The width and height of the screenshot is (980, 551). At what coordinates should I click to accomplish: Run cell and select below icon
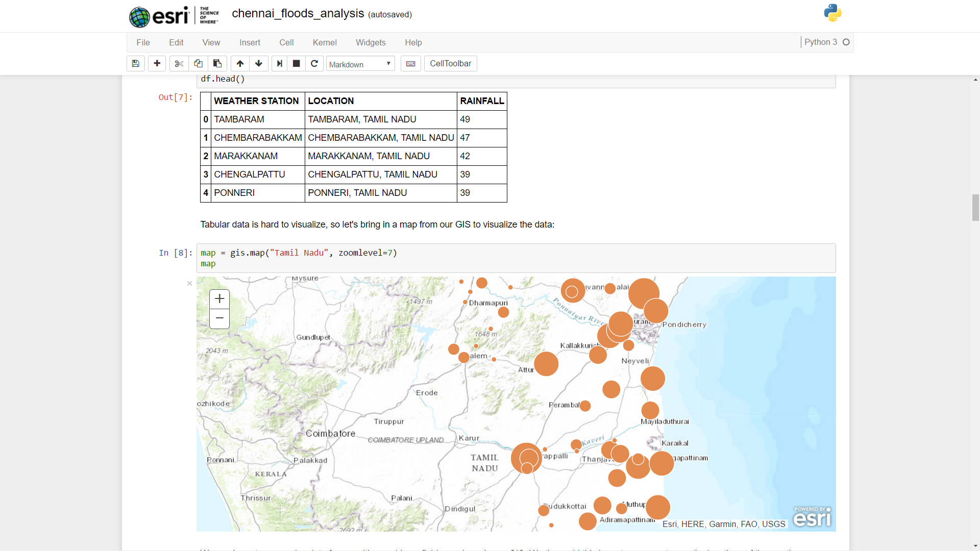point(279,63)
